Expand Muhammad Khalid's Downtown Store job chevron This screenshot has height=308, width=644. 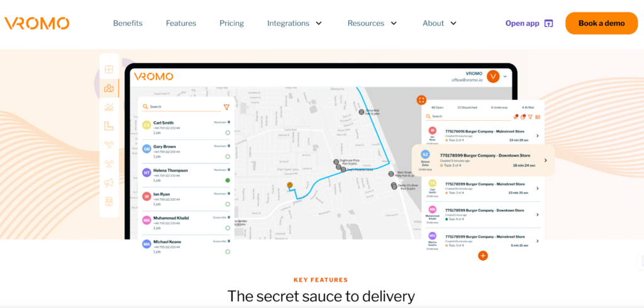click(x=538, y=214)
